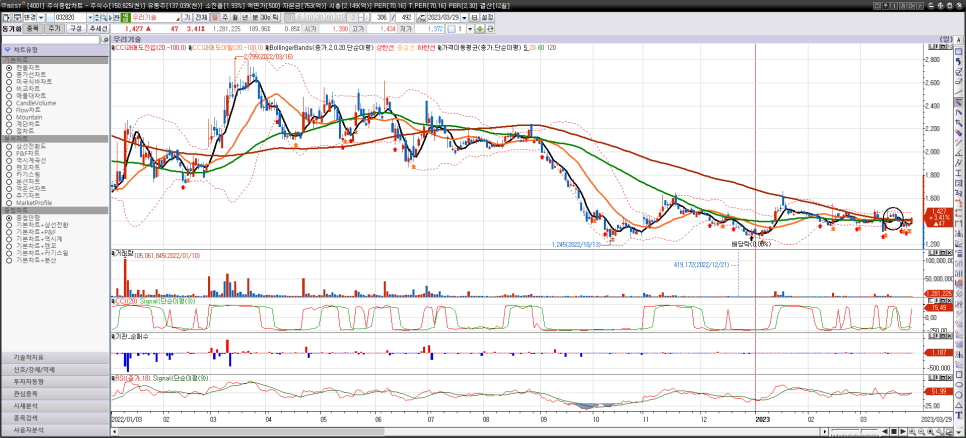This screenshot has width=966, height=438.
Task: Open the 종목검색 section
Action: [55, 418]
